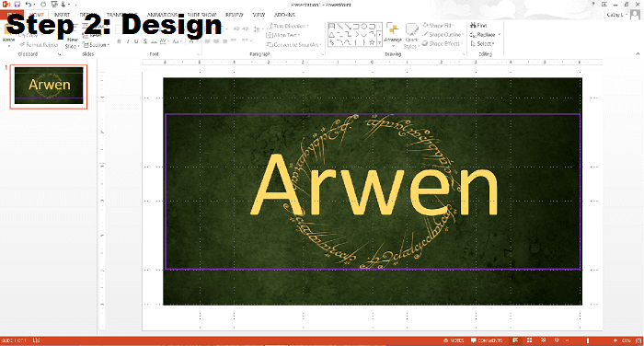The image size is (644, 346).
Task: Select the Arwen slide thumbnail
Action: click(49, 86)
